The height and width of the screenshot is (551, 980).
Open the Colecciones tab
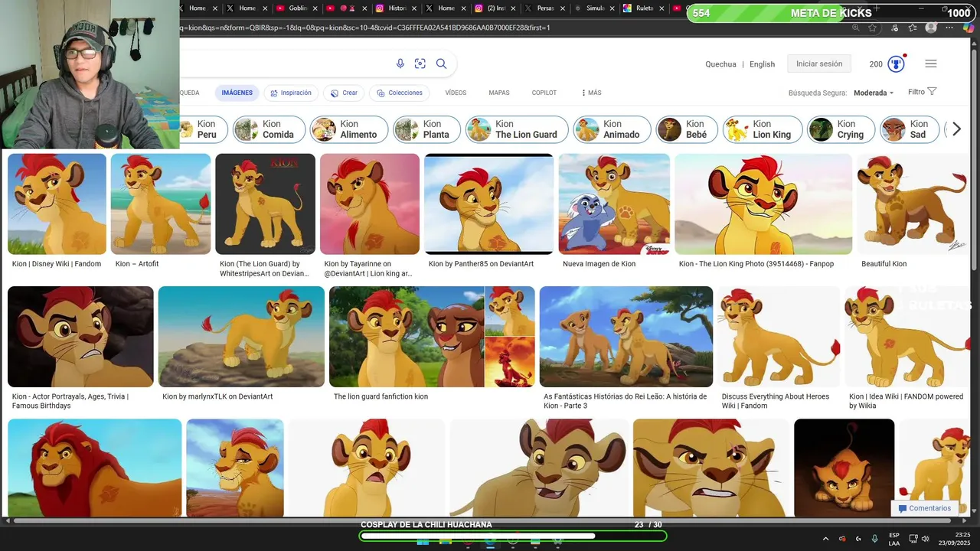click(x=400, y=93)
